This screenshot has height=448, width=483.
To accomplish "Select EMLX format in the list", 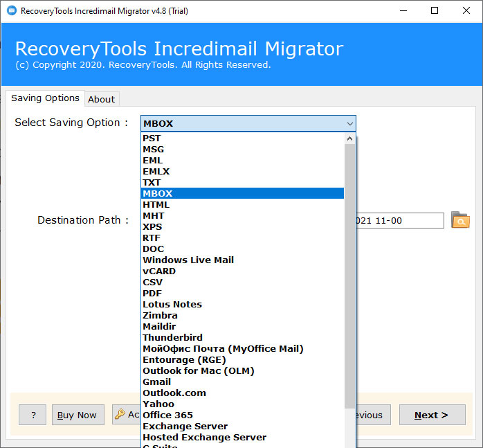I will 242,172.
